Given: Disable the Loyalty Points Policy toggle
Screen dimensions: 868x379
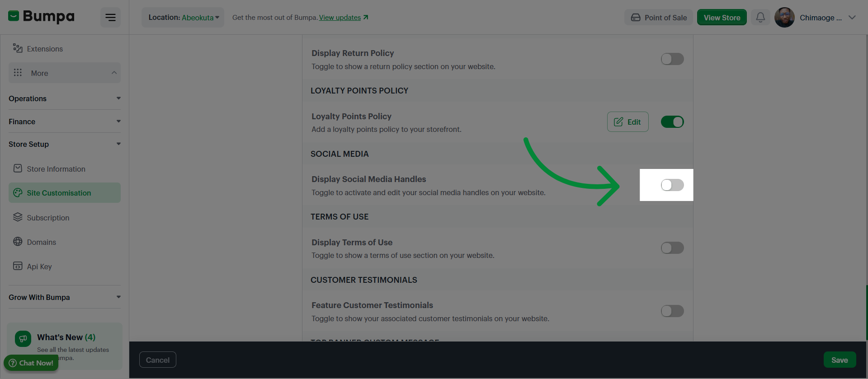Looking at the screenshot, I should [672, 122].
